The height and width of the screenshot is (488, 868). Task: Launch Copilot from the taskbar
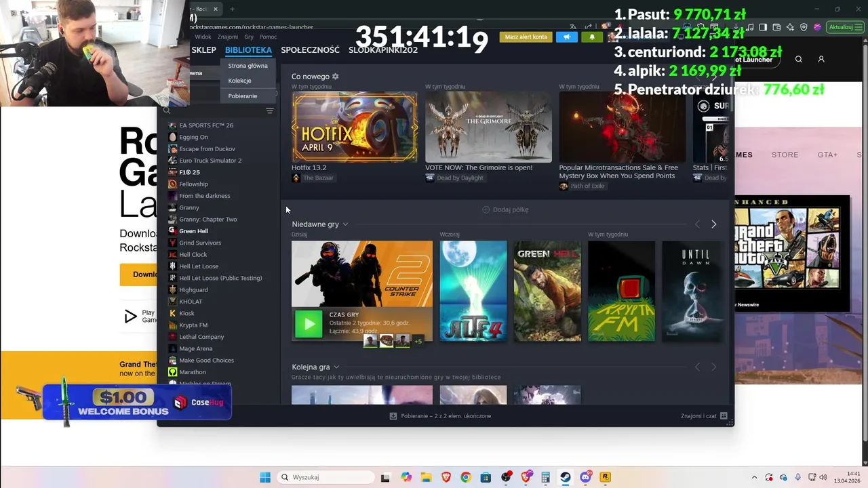click(x=406, y=477)
